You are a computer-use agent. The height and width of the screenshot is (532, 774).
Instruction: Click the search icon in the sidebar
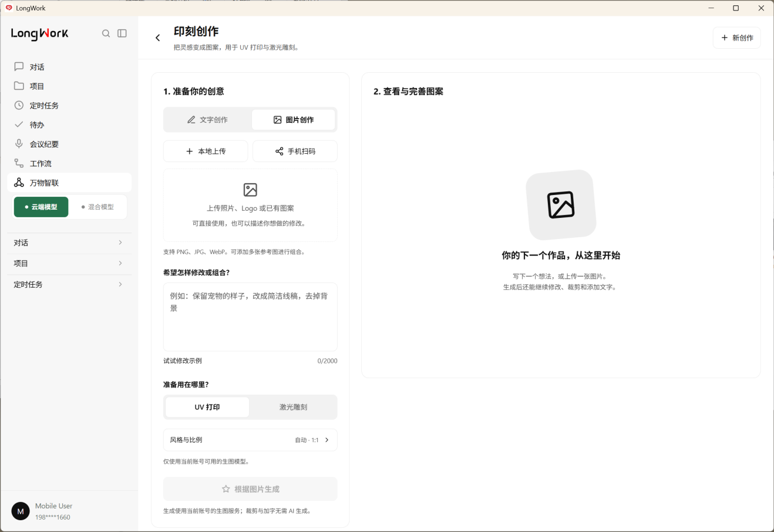(106, 33)
